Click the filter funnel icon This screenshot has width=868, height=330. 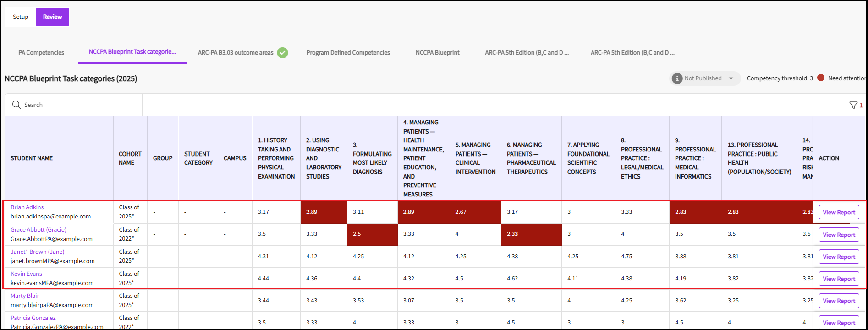853,105
